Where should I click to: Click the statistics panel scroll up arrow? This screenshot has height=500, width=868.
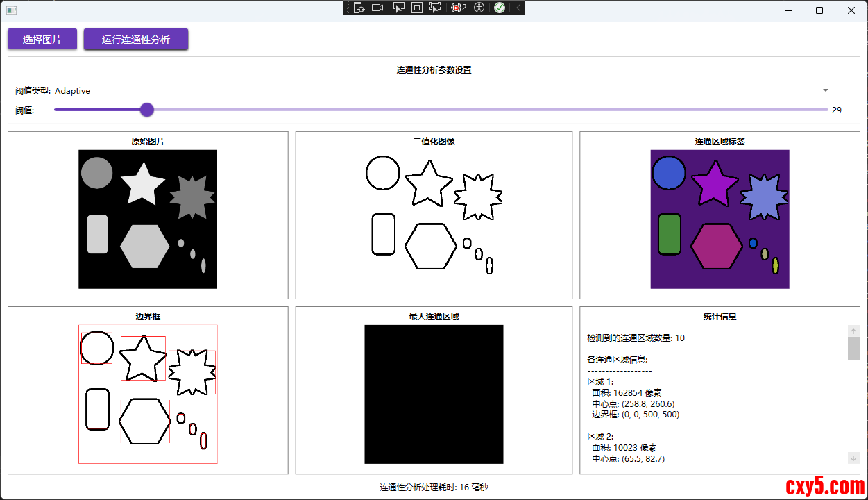click(853, 331)
